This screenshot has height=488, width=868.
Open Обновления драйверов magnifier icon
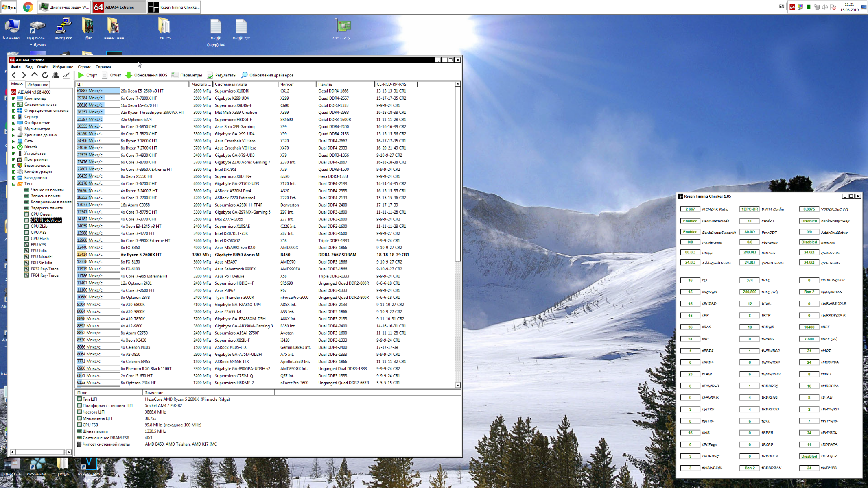click(x=244, y=75)
